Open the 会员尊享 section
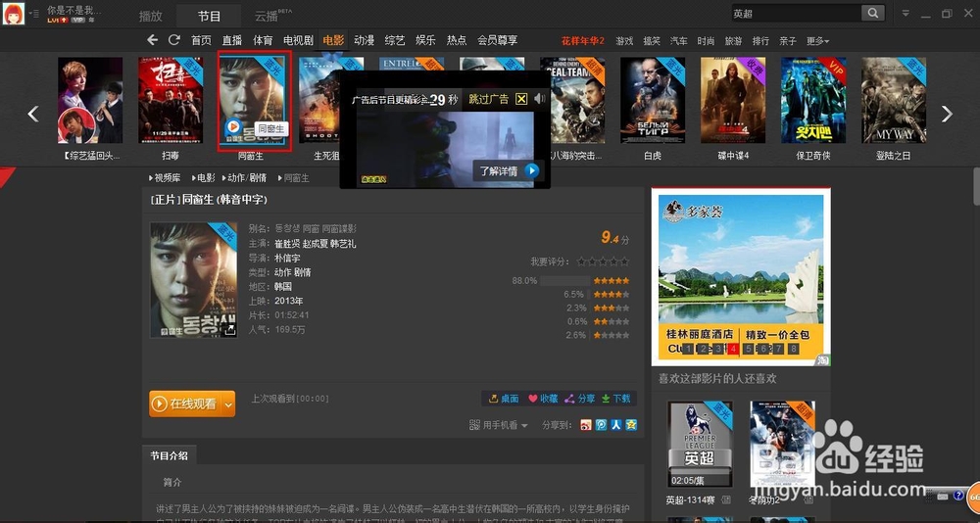The width and height of the screenshot is (980, 523). coord(498,40)
